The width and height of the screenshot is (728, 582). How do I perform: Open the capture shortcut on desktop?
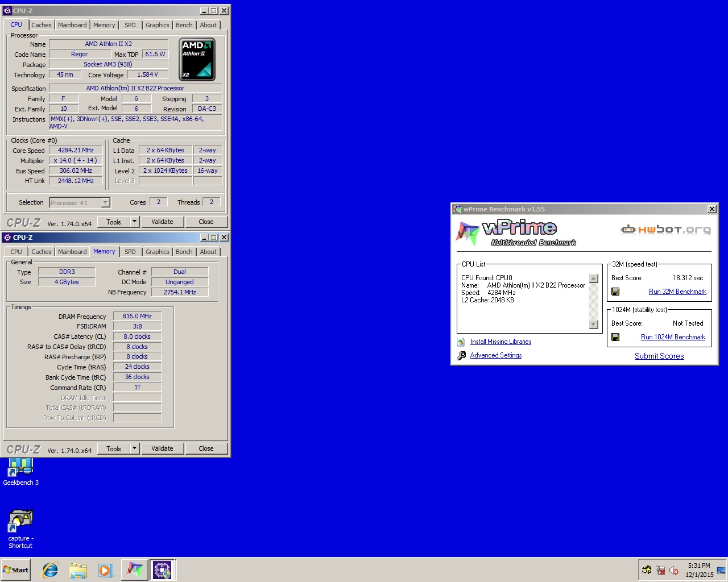[20, 529]
